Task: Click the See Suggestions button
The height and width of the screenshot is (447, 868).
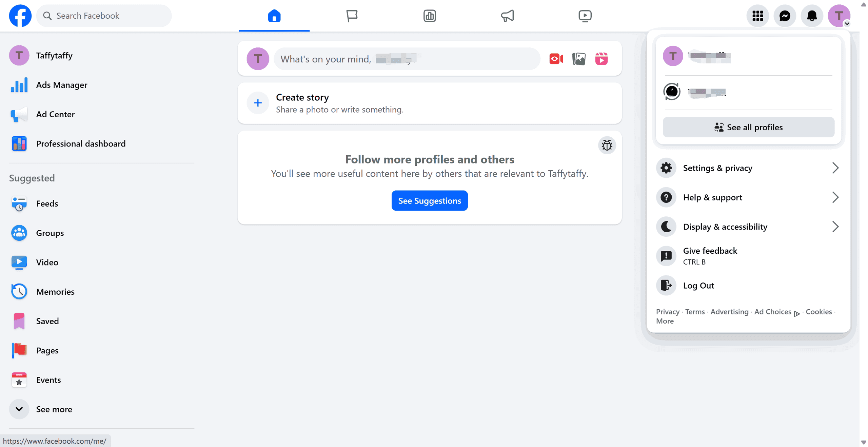Action: [429, 201]
